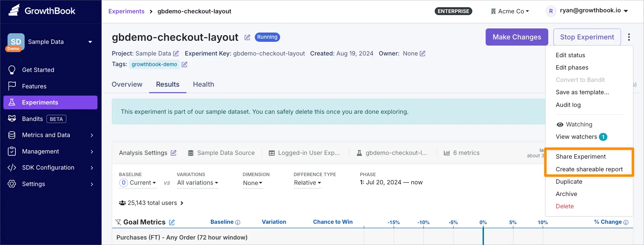Open the ryan@growthbook.io account dropdown

point(594,11)
